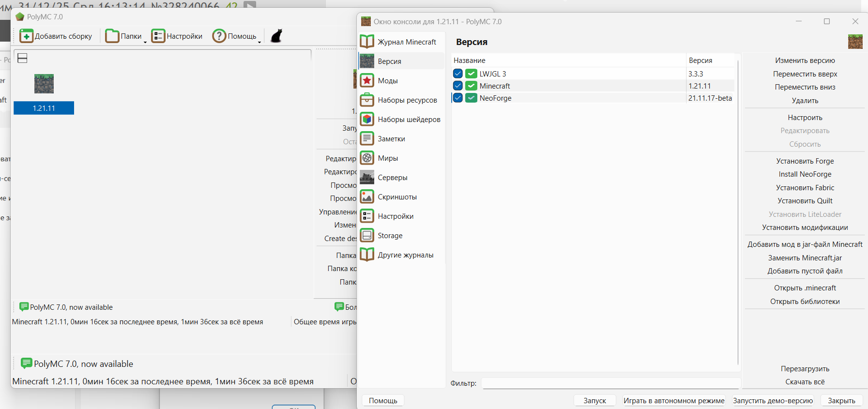Click the version list vertical scrollbar
The image size is (868, 409).
738,212
